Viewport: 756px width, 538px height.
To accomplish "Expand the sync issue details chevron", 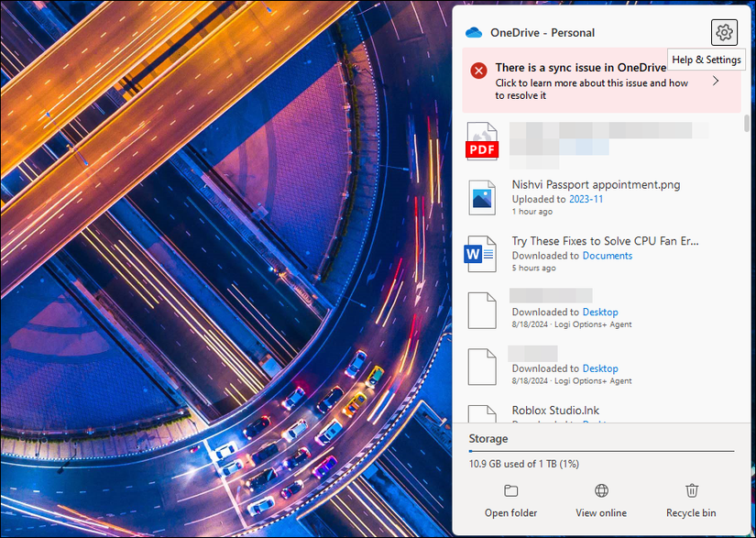I will click(x=716, y=81).
